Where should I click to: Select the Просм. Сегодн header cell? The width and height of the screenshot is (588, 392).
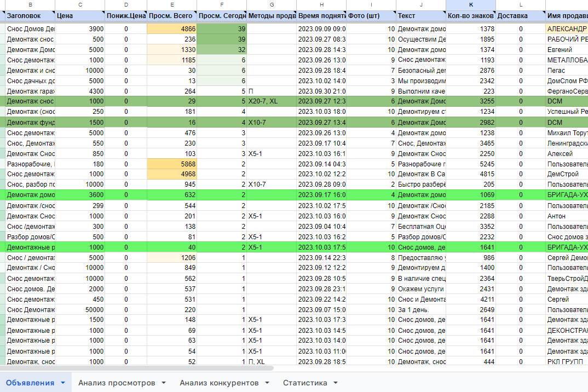click(x=222, y=16)
